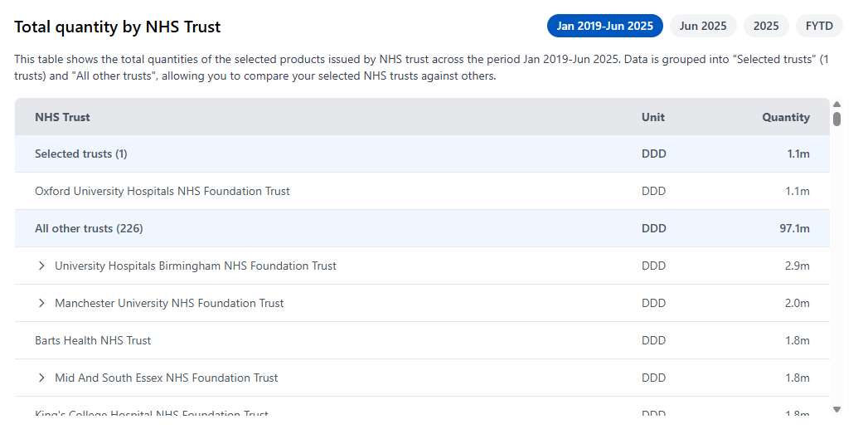This screenshot has width=868, height=439.
Task: Open the Barts Health NHS Trust row
Action: (x=93, y=340)
